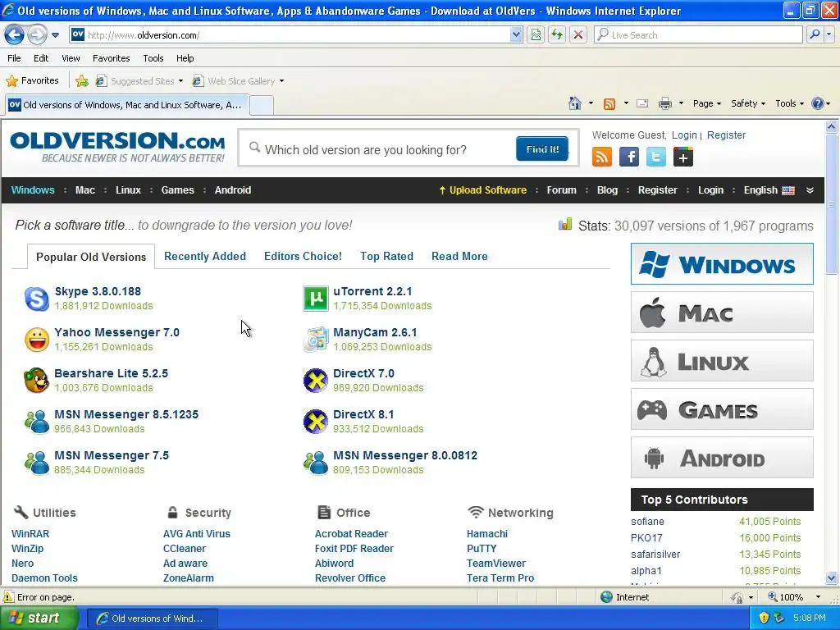The width and height of the screenshot is (840, 630).
Task: Click the ManyCam 2.6.1 icon
Action: (316, 340)
